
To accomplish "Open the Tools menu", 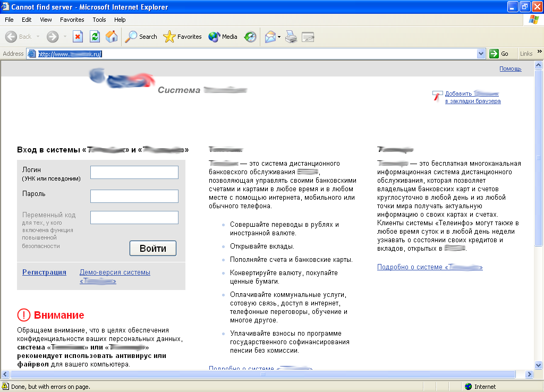I will click(99, 20).
